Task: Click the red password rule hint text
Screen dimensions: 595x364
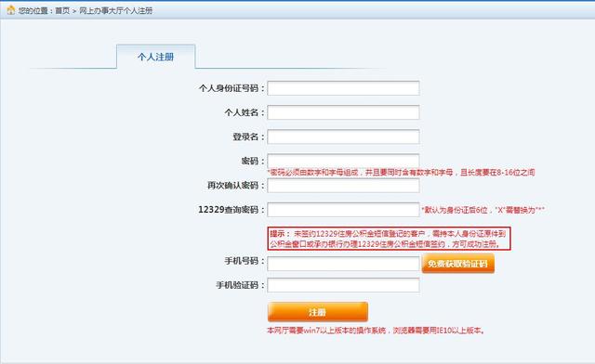Action: point(401,173)
